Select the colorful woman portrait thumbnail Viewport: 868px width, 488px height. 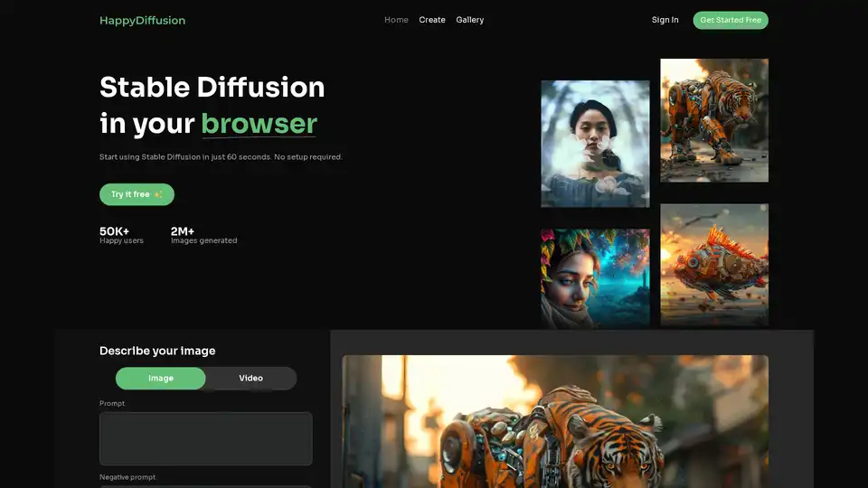[x=595, y=277]
